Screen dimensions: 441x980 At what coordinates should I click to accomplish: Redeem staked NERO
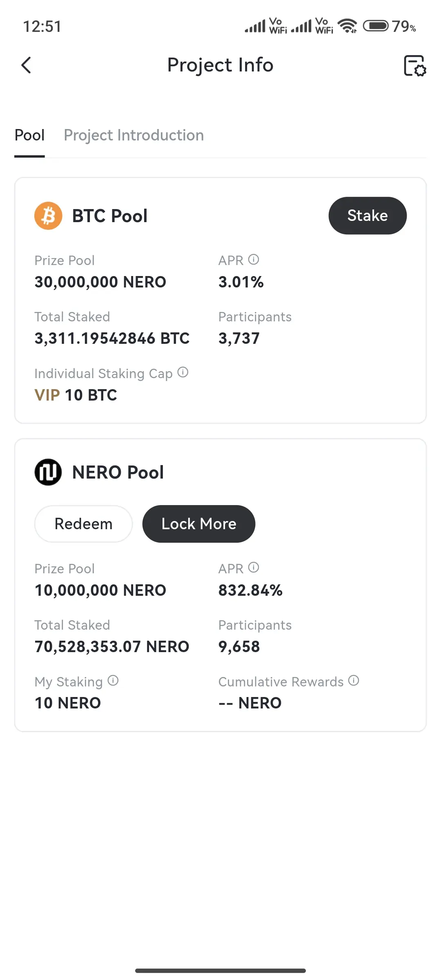point(84,524)
